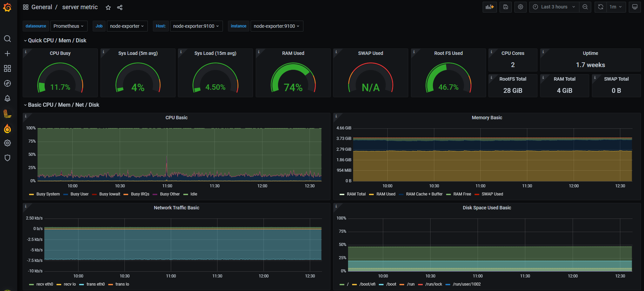This screenshot has width=644, height=291.
Task: Open the Network Traffic Basic title menu
Action: (x=177, y=208)
